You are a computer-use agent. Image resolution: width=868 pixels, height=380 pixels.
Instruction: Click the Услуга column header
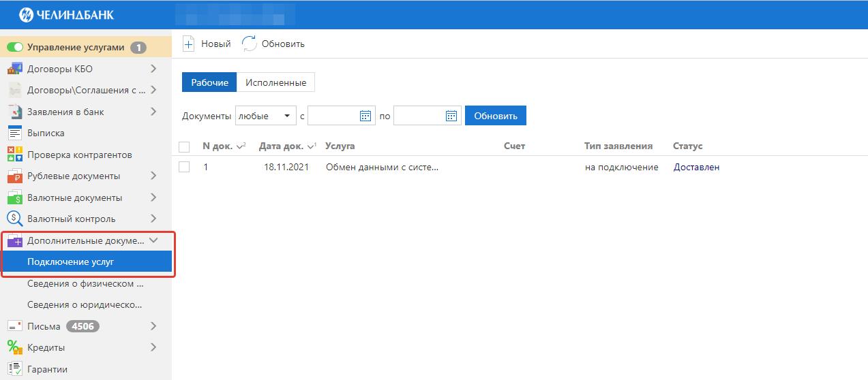[340, 146]
